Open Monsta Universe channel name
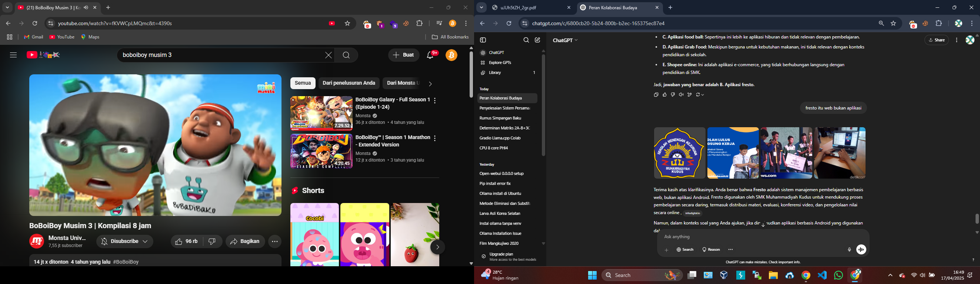The image size is (980, 284). [x=67, y=238]
